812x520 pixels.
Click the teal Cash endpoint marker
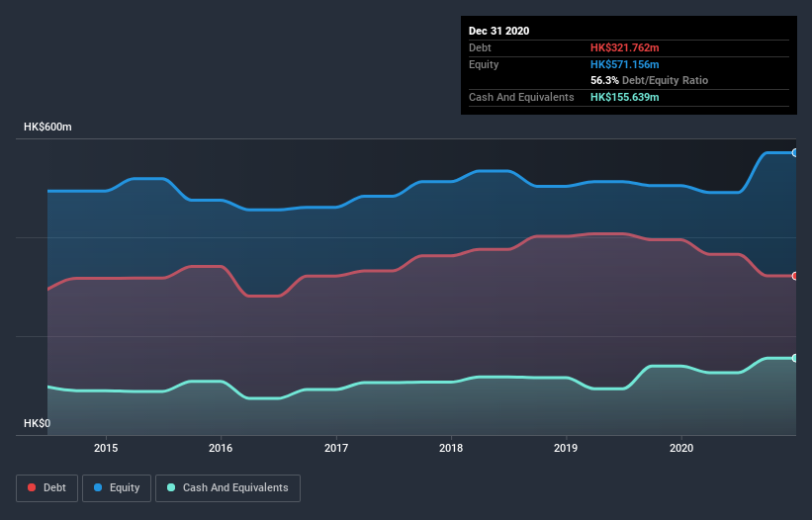[795, 358]
